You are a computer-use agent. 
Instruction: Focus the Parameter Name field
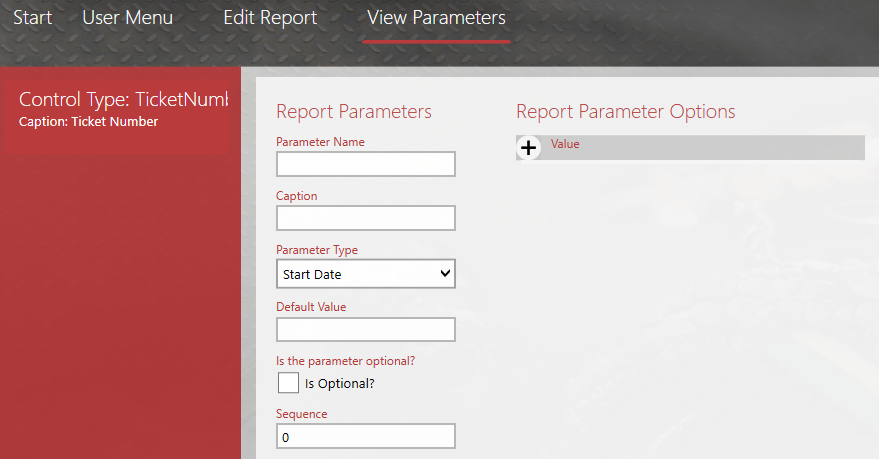[x=366, y=164]
